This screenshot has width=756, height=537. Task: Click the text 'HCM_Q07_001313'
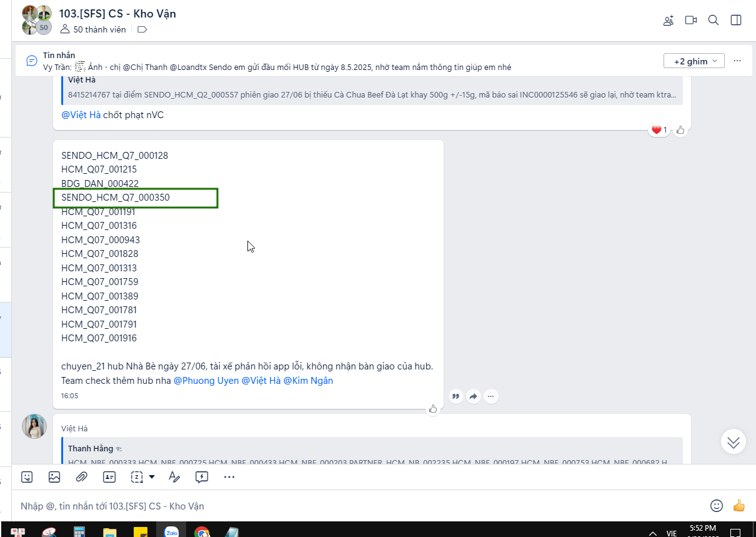coord(99,268)
